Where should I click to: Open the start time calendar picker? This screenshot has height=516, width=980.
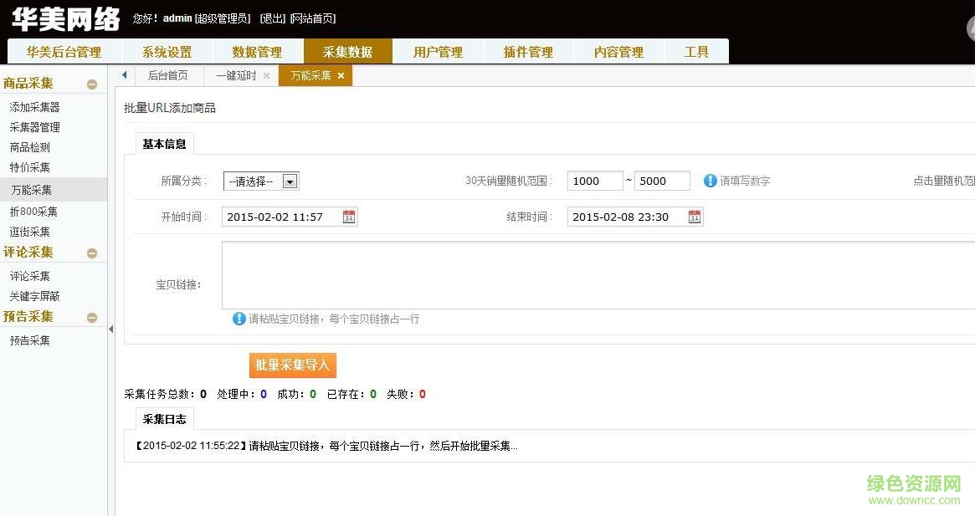click(349, 217)
